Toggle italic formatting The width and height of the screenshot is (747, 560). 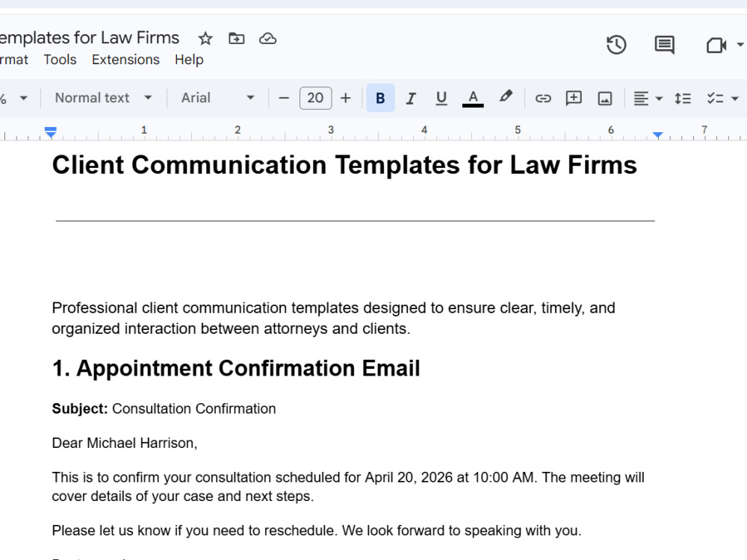pos(411,98)
